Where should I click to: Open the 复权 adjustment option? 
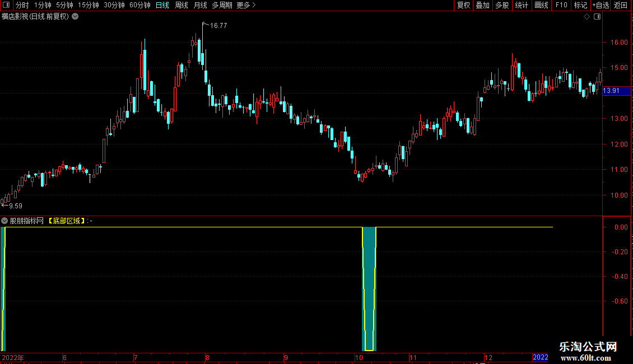(x=463, y=5)
